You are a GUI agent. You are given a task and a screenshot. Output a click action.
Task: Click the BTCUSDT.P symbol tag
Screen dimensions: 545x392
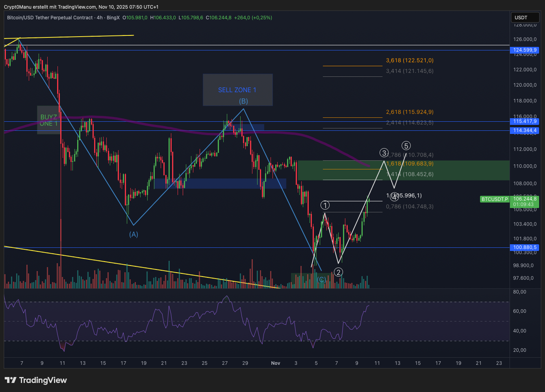(495, 199)
